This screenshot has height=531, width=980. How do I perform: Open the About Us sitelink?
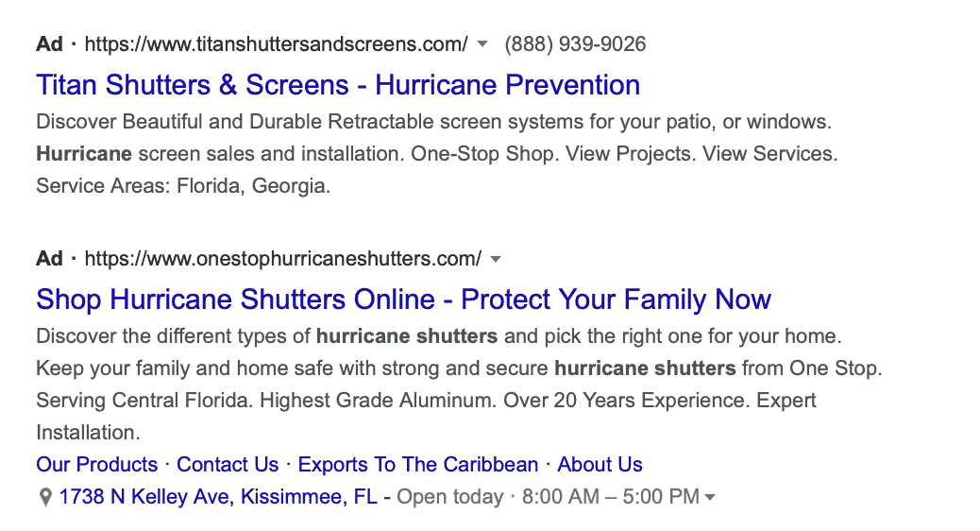[600, 465]
